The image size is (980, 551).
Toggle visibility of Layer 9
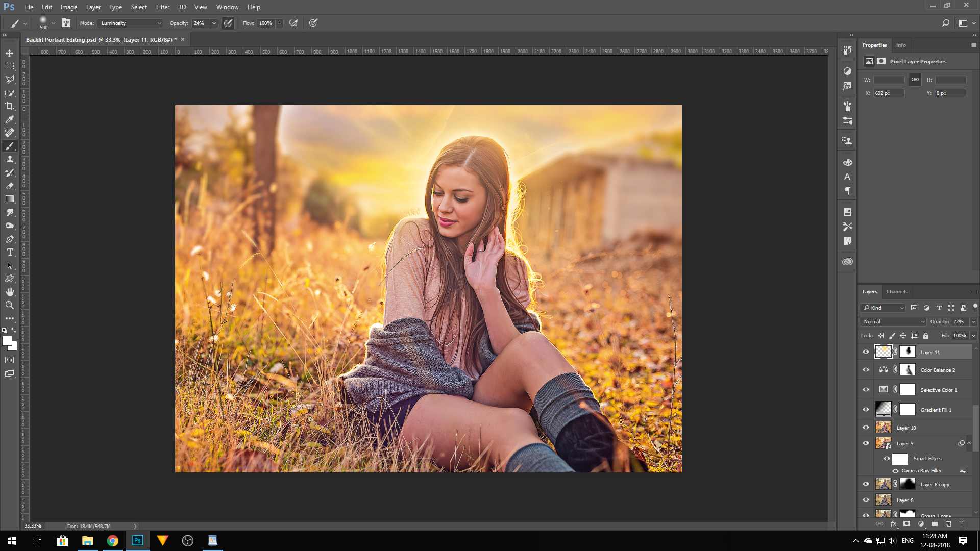point(866,443)
